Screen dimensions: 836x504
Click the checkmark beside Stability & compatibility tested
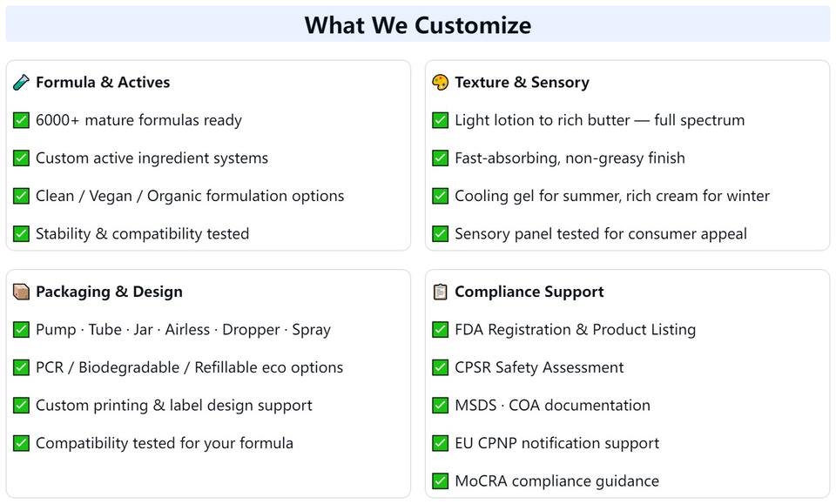(x=21, y=234)
